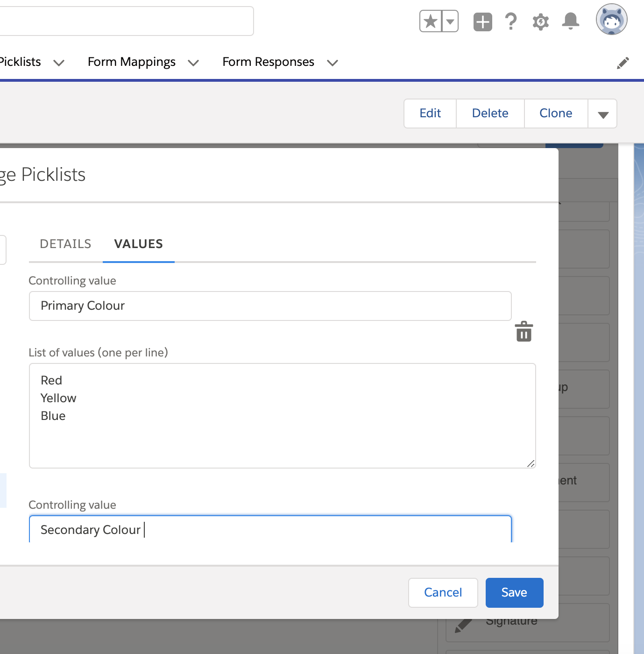Toggle favorite for the current page
Image resolution: width=644 pixels, height=654 pixels.
pos(430,21)
